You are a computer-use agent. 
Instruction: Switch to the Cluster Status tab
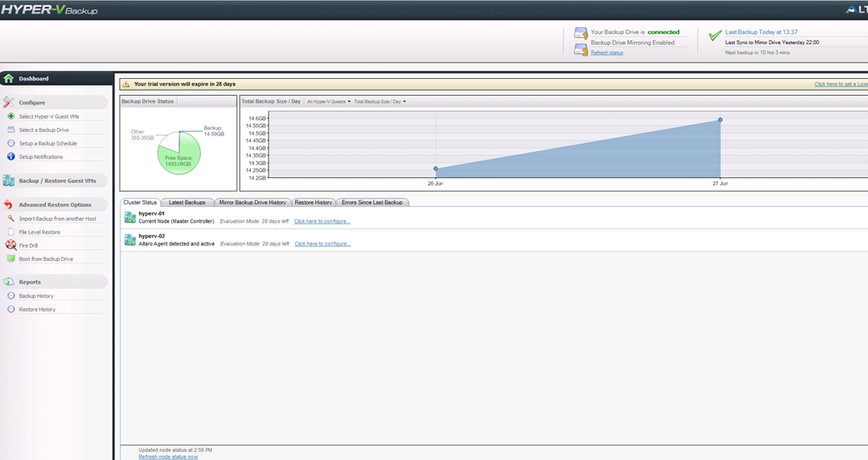[140, 202]
